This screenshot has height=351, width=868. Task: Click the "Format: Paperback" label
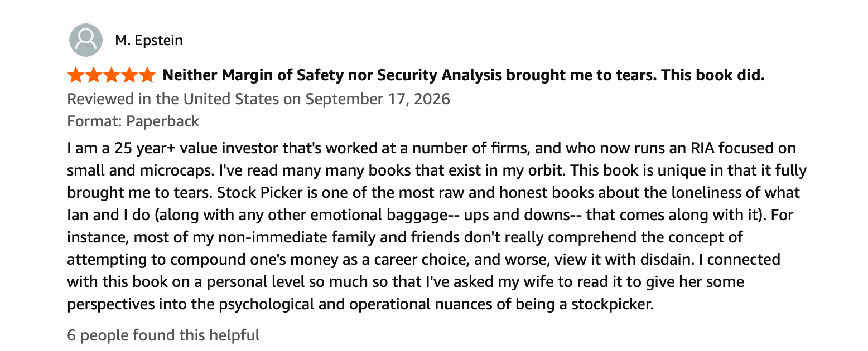[133, 121]
